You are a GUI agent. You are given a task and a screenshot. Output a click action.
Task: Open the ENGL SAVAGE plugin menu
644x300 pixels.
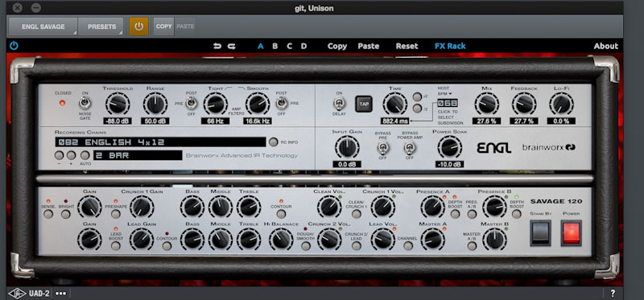(43, 27)
